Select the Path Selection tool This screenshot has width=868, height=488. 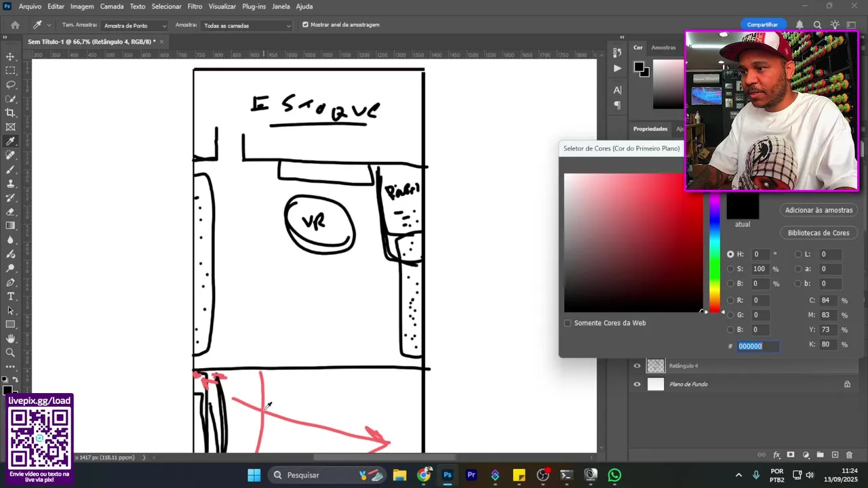coord(10,310)
